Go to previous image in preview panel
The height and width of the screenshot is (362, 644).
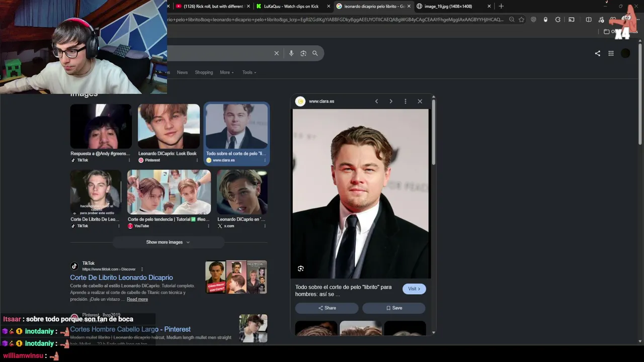pos(376,101)
